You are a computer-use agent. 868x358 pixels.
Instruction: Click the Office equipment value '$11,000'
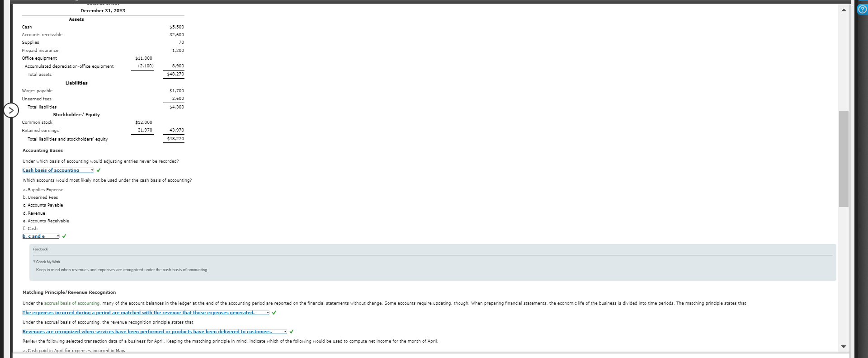click(x=144, y=58)
